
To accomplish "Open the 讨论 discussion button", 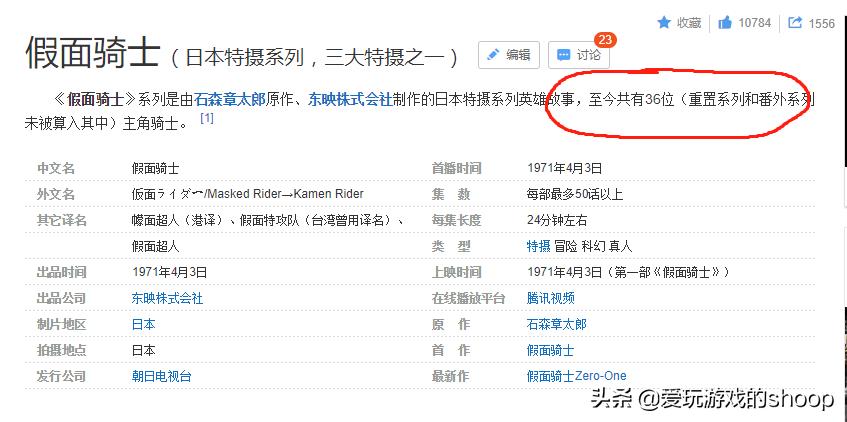I will (x=579, y=55).
